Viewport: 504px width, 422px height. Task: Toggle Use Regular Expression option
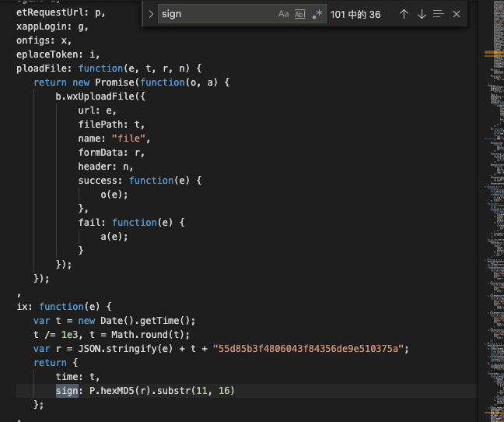(x=317, y=14)
